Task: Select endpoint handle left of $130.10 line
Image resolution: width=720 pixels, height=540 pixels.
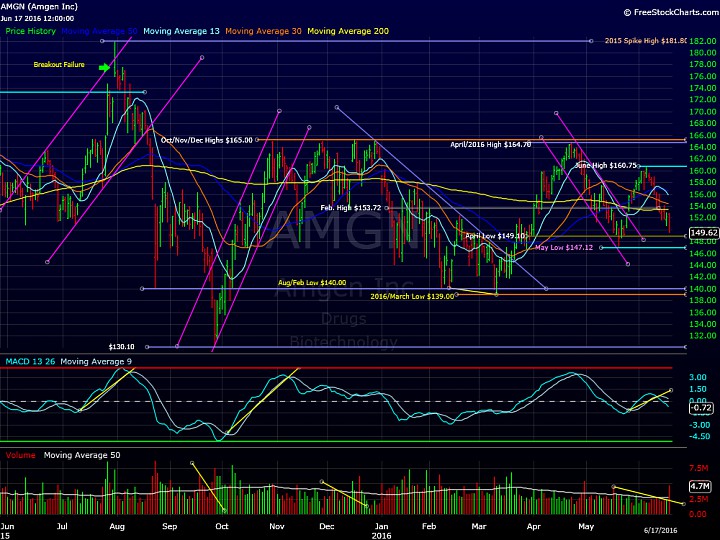Action: pyautogui.click(x=147, y=347)
